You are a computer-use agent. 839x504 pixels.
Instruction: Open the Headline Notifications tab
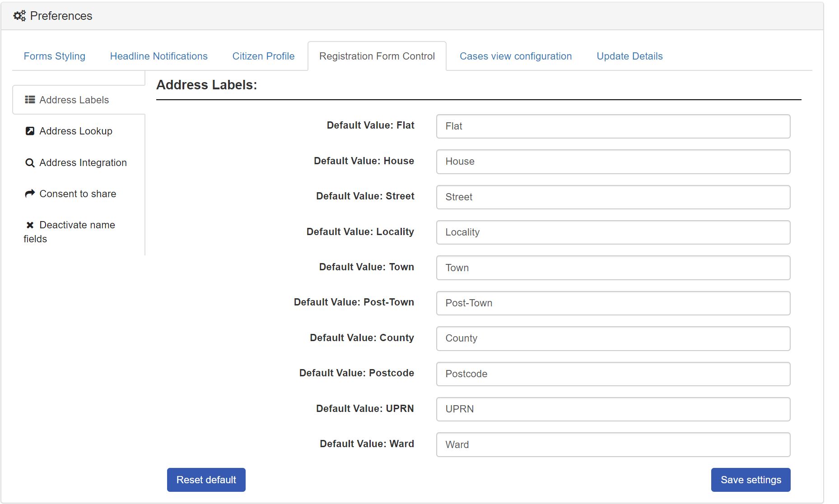(158, 56)
